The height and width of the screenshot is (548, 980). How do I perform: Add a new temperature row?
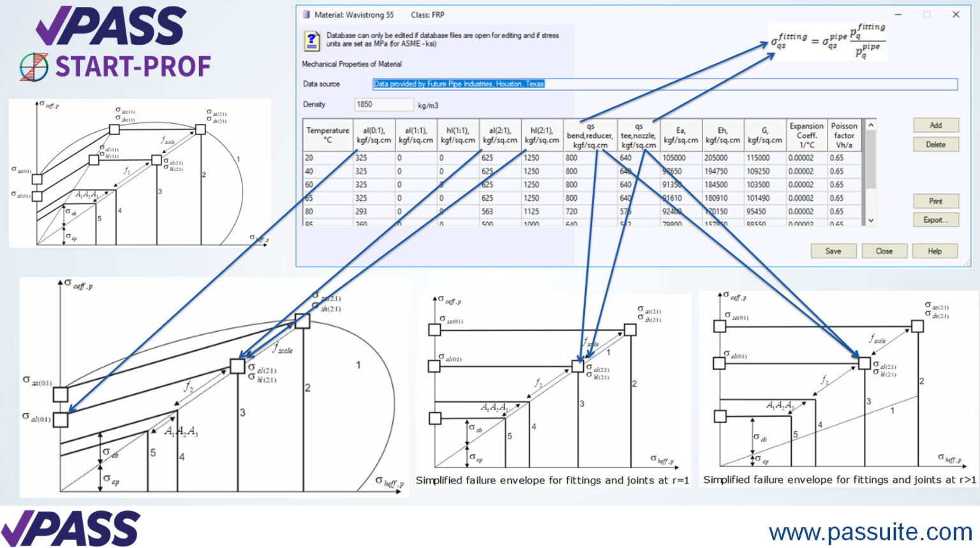(935, 125)
